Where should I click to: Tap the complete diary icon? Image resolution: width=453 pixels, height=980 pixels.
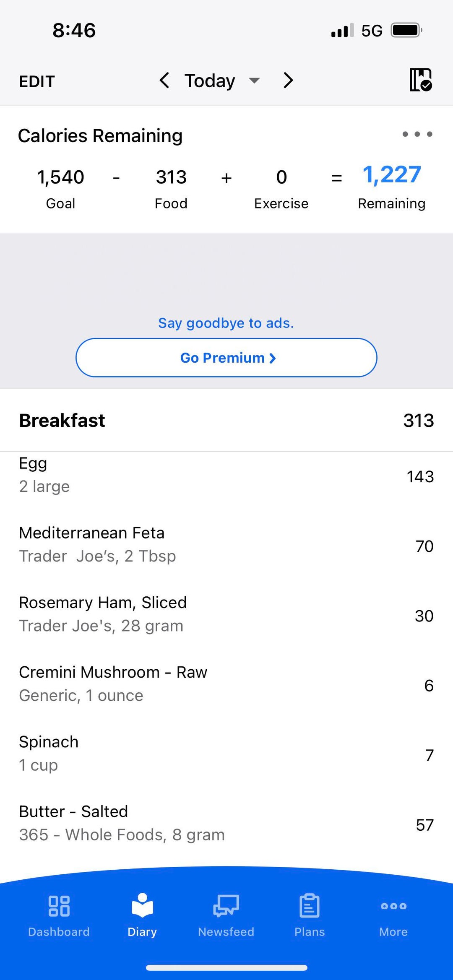(421, 80)
